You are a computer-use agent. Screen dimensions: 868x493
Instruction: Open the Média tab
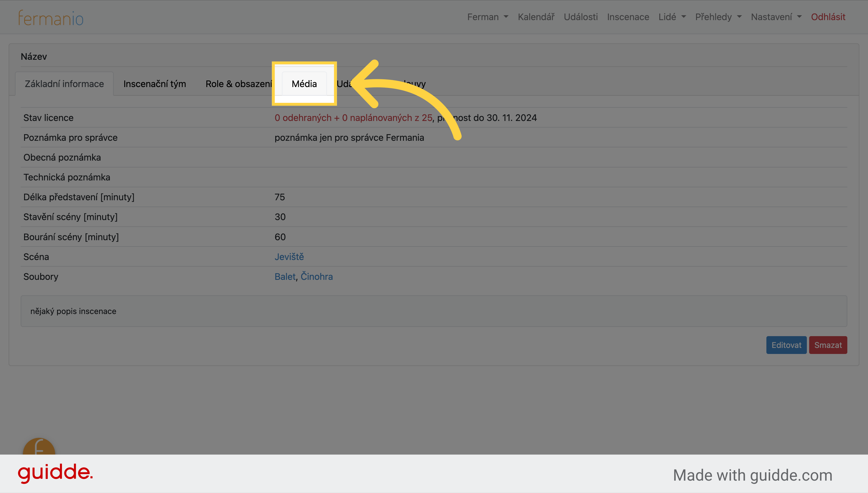click(304, 84)
